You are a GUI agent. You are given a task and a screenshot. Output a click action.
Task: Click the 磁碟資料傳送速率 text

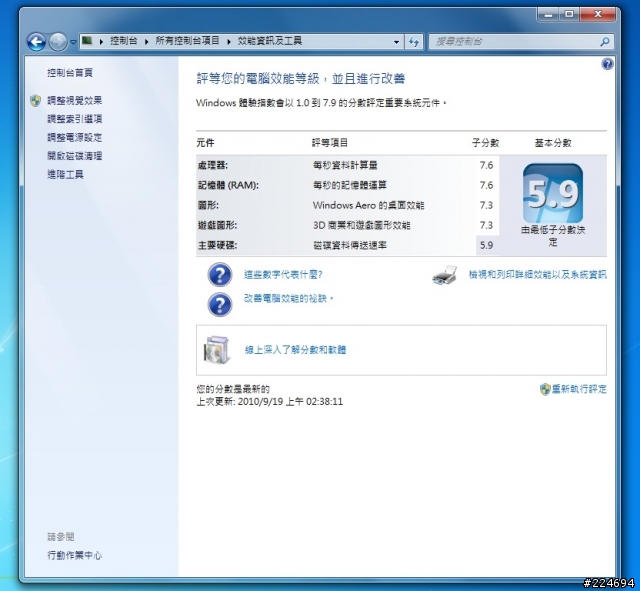[350, 245]
